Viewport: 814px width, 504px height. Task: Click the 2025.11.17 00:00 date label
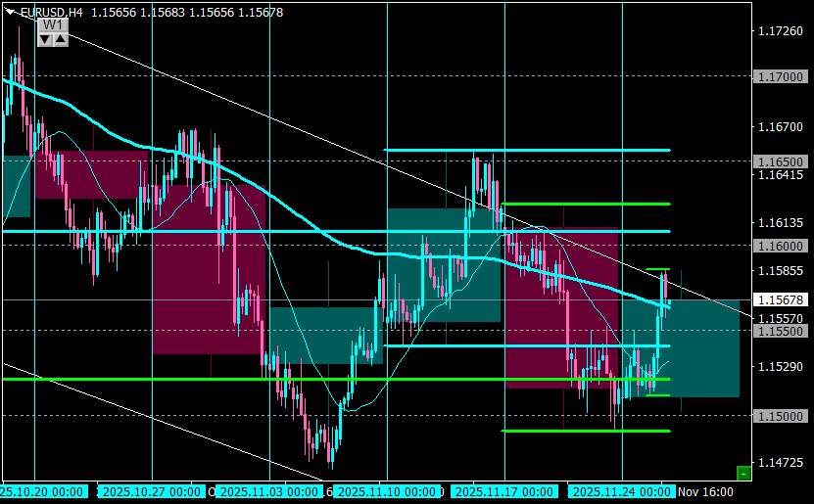[504, 491]
